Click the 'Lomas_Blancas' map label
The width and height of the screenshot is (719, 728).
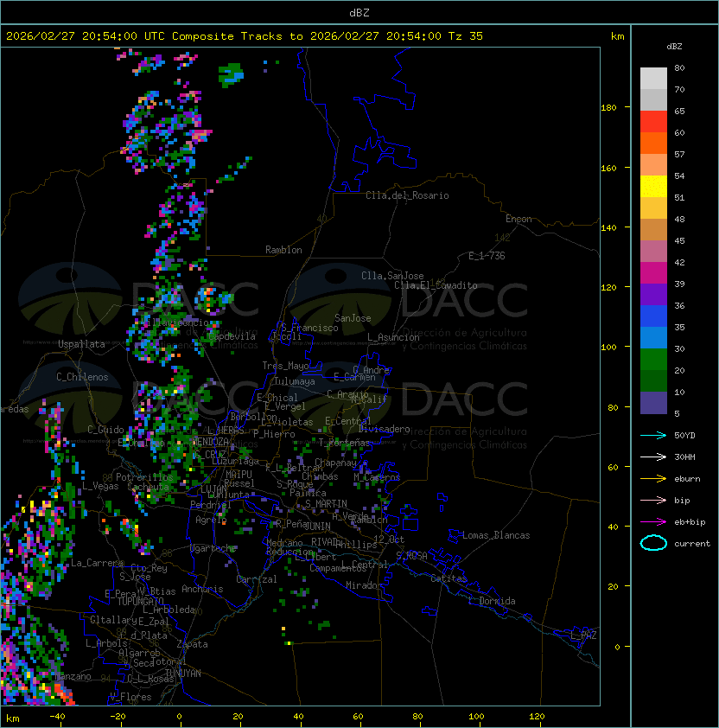point(496,535)
